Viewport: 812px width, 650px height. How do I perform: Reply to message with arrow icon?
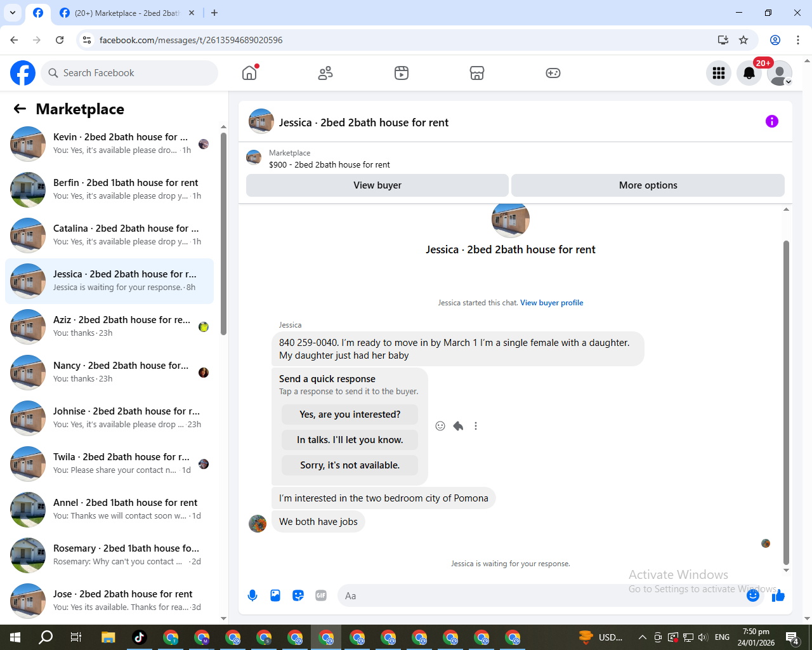458,426
